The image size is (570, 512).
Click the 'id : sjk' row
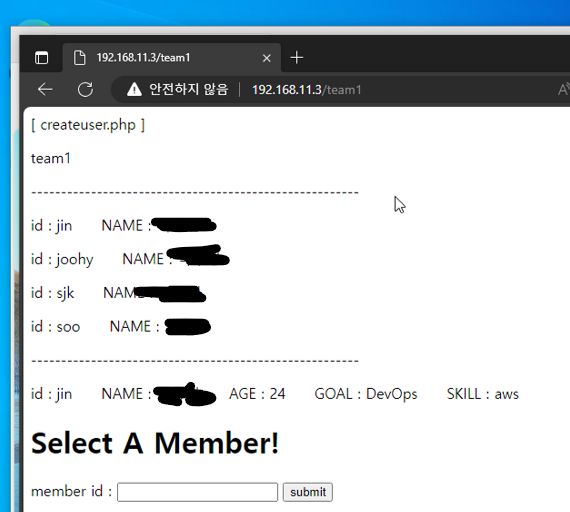119,293
